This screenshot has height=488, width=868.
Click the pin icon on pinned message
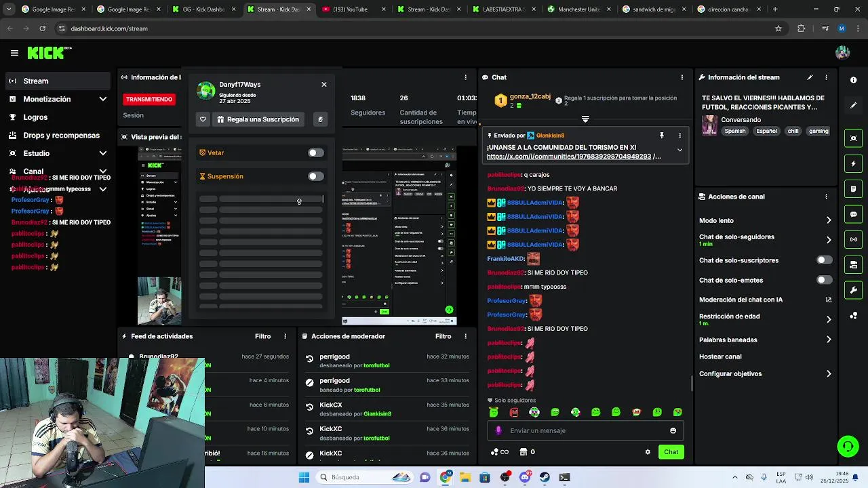[661, 136]
